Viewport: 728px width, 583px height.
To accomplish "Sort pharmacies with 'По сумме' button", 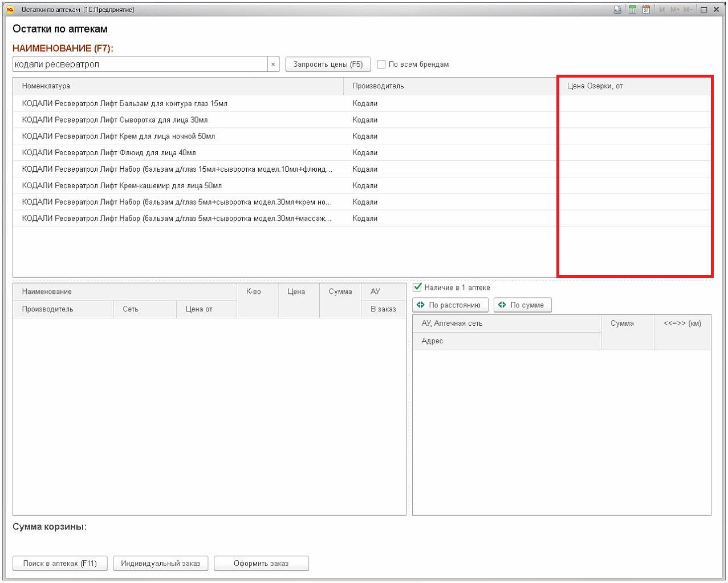I will click(x=522, y=305).
